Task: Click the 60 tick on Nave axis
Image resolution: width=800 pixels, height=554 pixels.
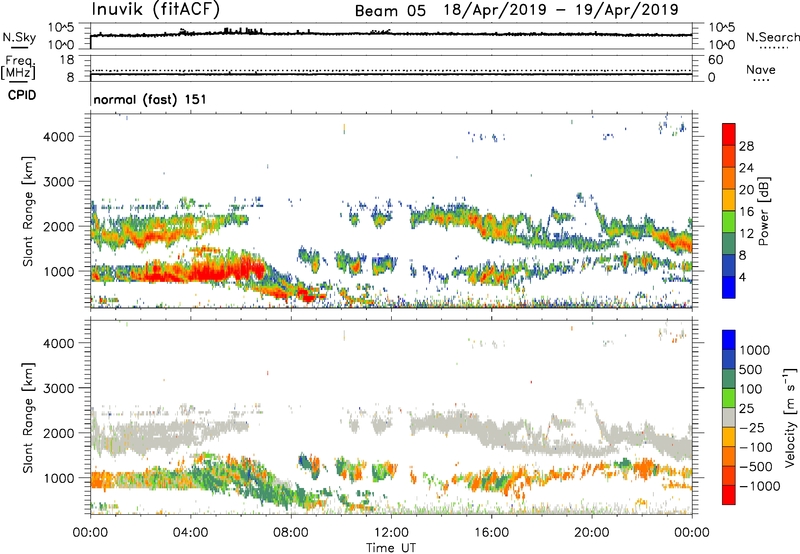Action: 715,60
